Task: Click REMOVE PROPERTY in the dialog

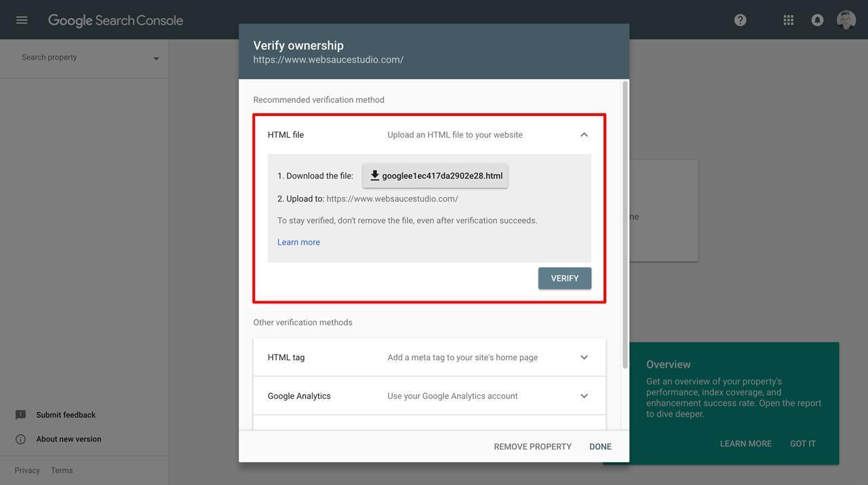Action: click(x=532, y=446)
